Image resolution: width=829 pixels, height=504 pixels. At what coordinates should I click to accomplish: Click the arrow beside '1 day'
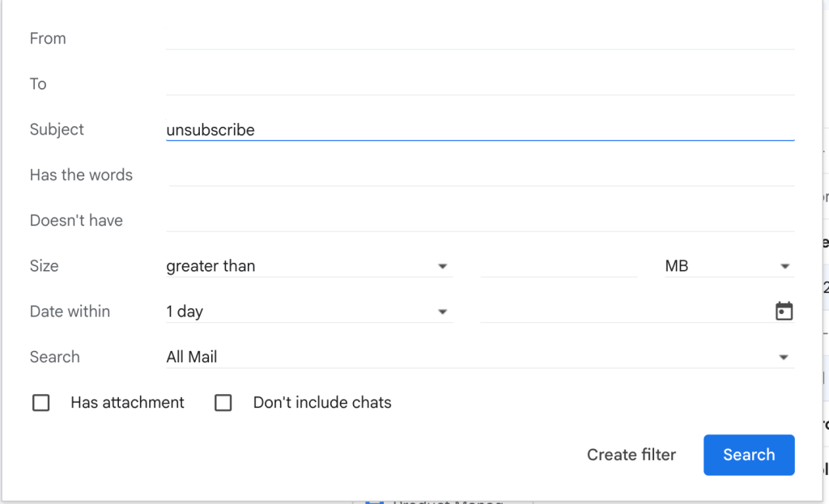click(442, 311)
